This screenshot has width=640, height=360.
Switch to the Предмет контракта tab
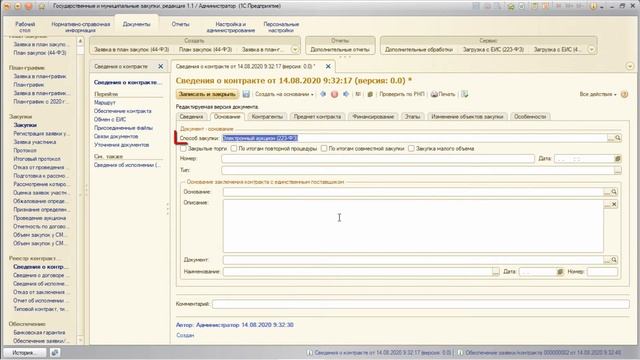317,117
